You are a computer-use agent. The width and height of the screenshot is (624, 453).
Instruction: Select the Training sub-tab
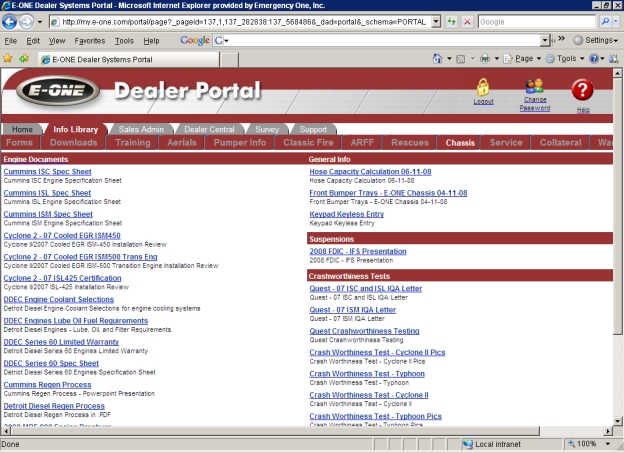pos(133,143)
